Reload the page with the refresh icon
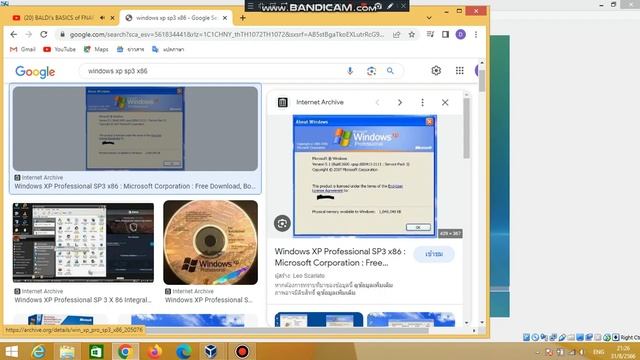The image size is (640, 360). [x=44, y=35]
